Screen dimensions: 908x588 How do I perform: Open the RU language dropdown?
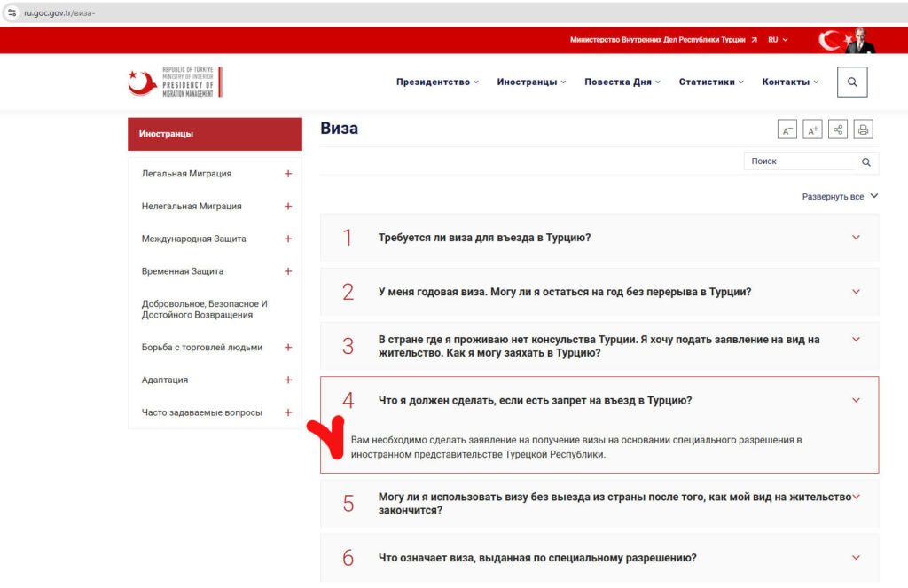coord(778,40)
